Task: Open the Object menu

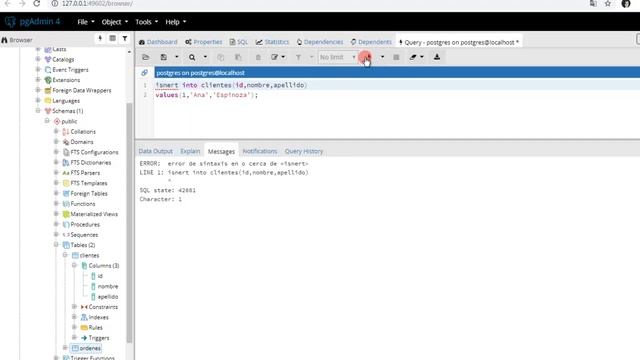Action: tap(115, 22)
